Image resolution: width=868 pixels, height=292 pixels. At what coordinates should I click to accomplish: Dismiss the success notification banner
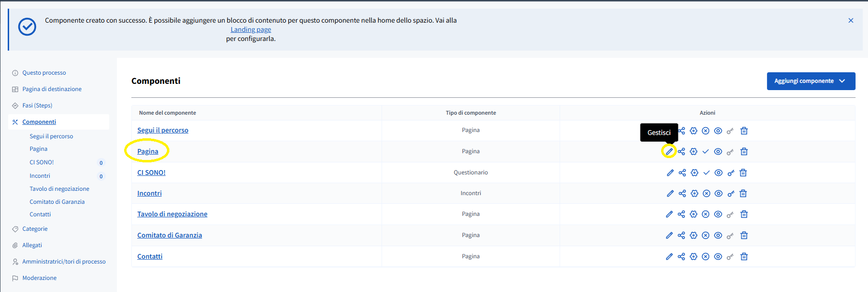click(x=851, y=20)
